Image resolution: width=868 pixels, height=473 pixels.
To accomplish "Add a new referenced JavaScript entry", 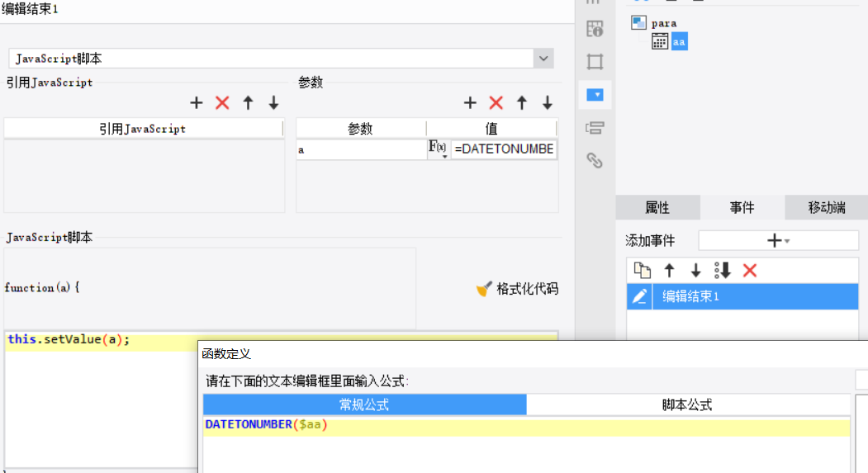I will (196, 103).
